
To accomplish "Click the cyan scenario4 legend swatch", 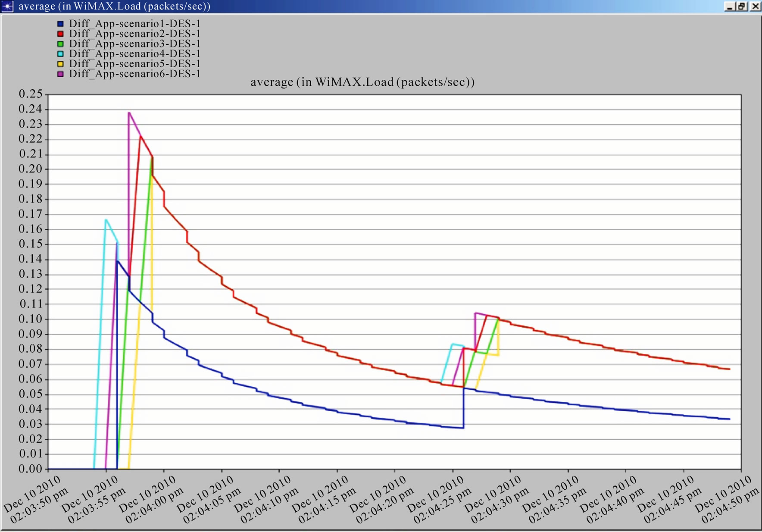I will pyautogui.click(x=60, y=54).
